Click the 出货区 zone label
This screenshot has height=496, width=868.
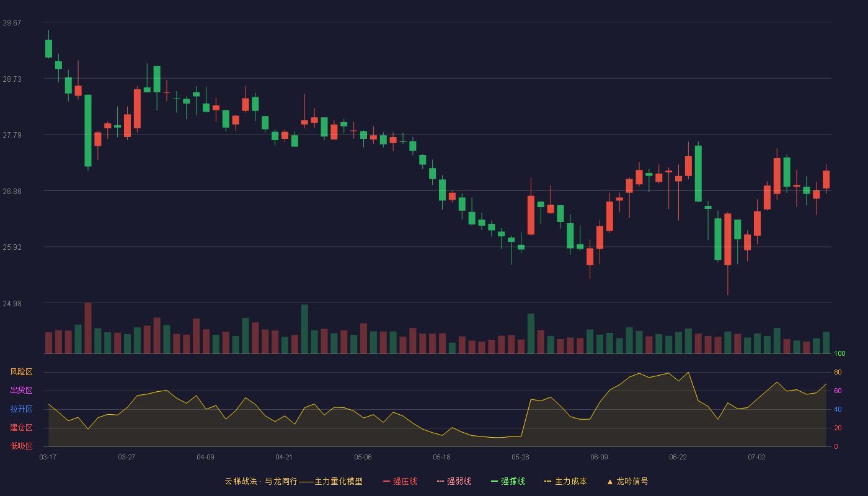click(x=21, y=391)
